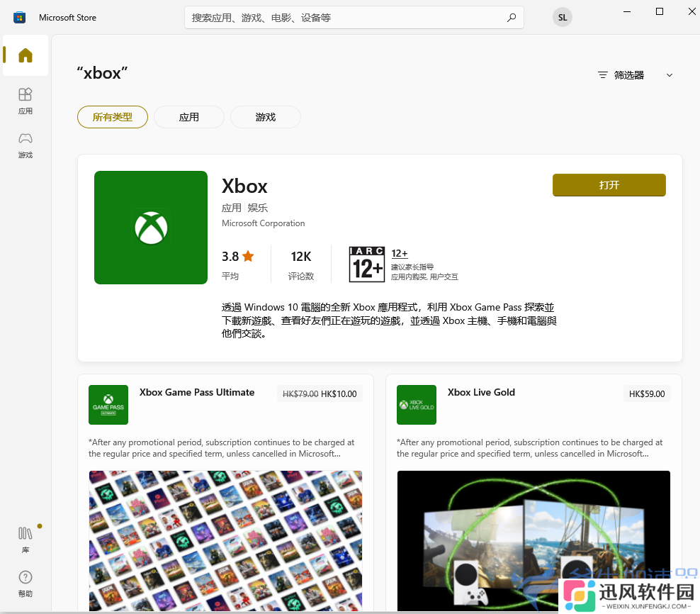Click the 12+ age rating link
This screenshot has height=614, width=700.
tap(400, 253)
